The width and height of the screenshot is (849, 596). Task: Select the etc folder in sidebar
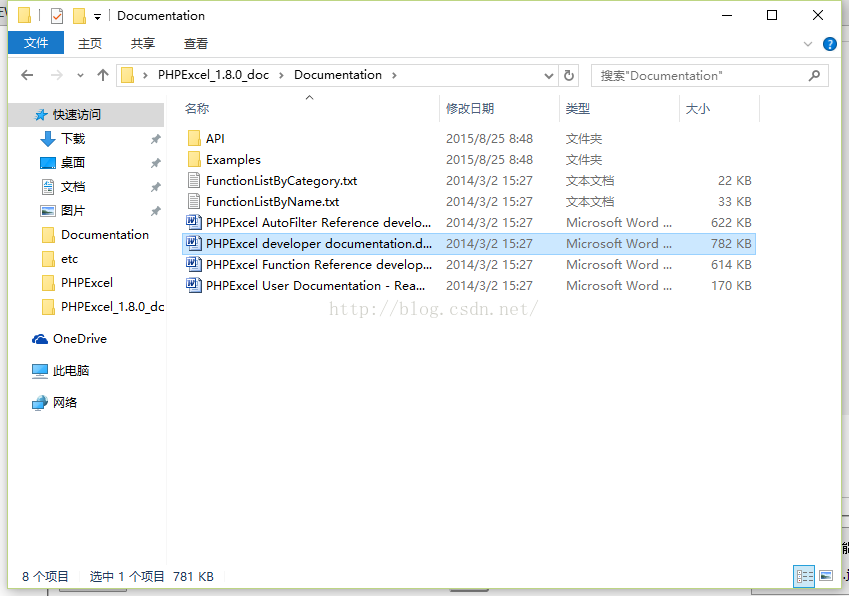[x=70, y=259]
